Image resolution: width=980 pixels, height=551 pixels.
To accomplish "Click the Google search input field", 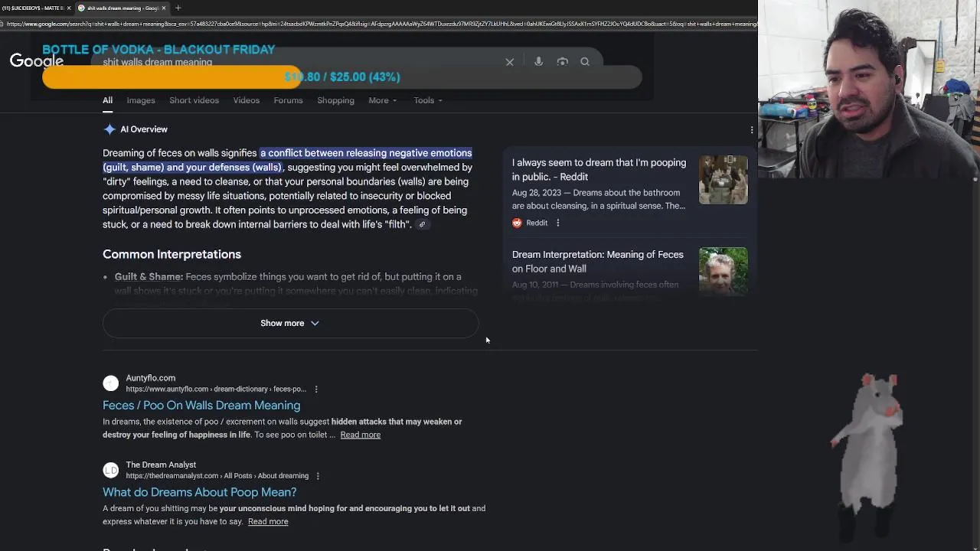I will [x=299, y=62].
